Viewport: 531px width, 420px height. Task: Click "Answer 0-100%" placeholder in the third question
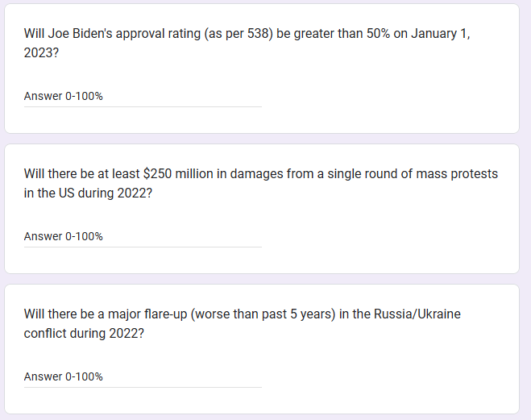click(x=64, y=377)
